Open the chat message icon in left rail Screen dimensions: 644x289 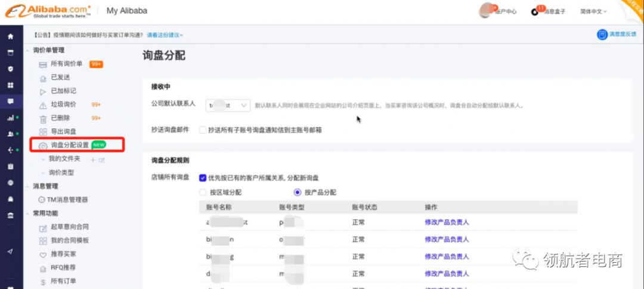tap(10, 102)
